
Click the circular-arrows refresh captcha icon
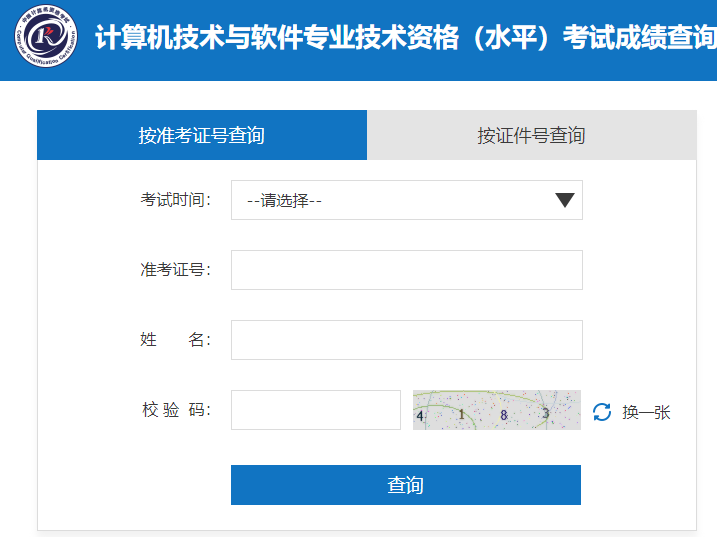click(x=601, y=412)
